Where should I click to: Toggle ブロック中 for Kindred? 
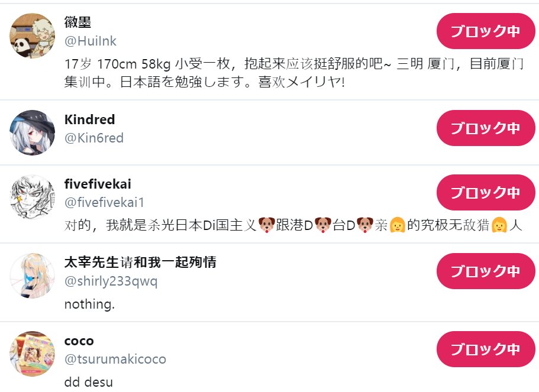(486, 128)
